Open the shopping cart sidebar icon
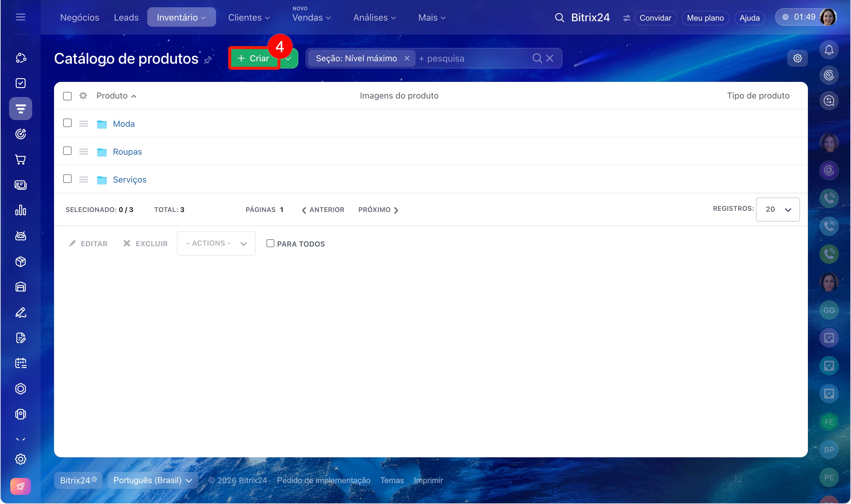This screenshot has height=504, width=851. click(x=20, y=160)
